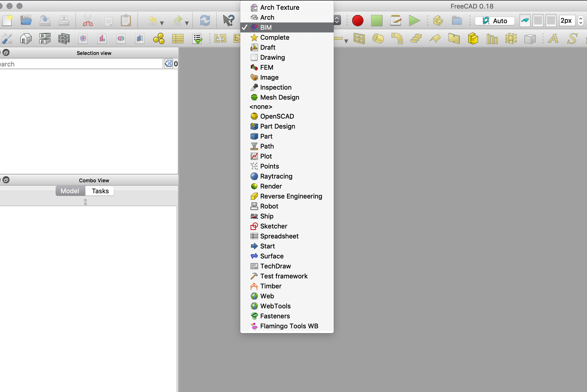Viewport: 587px width, 392px height.
Task: Cut with the scissors icon
Action: 88,20
